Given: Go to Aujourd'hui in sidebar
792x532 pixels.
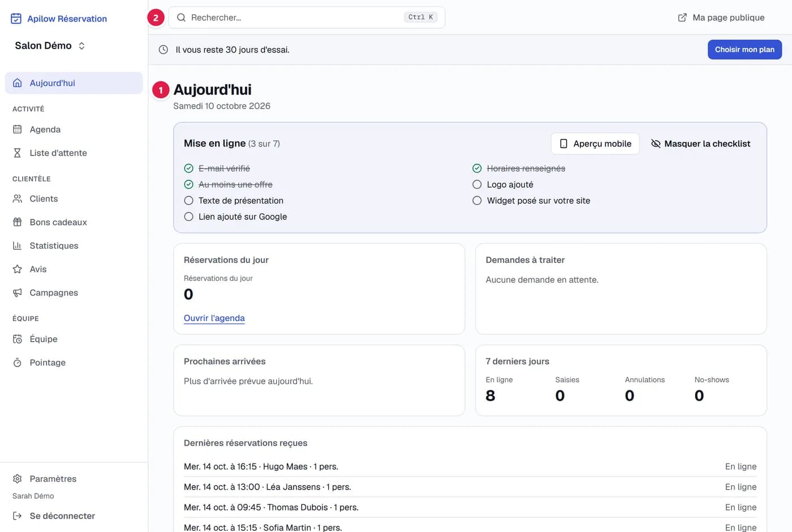Looking at the screenshot, I should (74, 83).
